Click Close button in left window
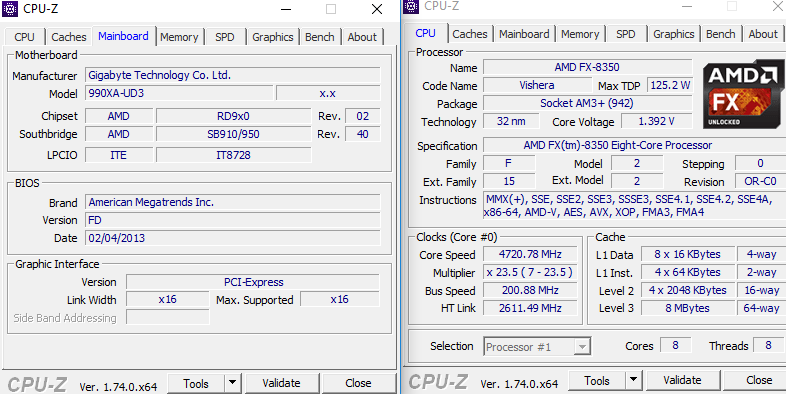786x394 pixels. pyautogui.click(x=358, y=383)
